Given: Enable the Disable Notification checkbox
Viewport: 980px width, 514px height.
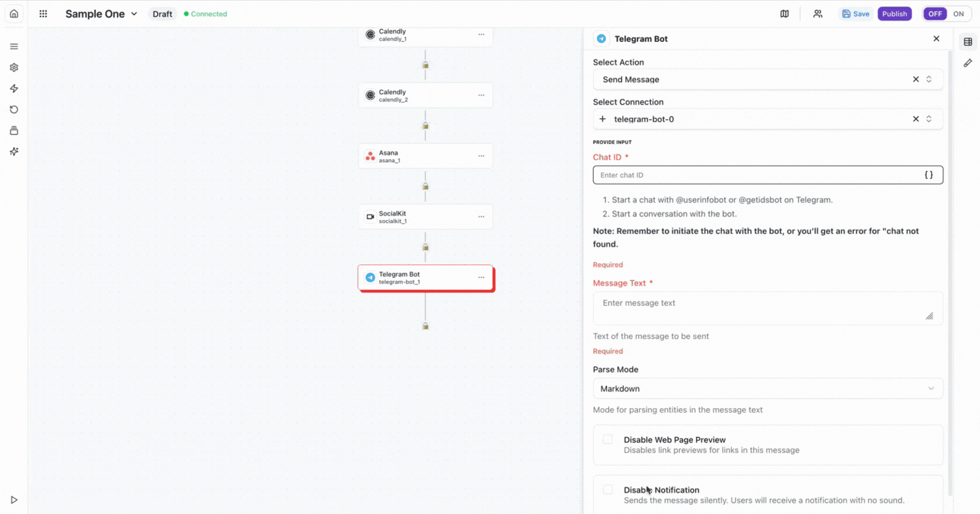Looking at the screenshot, I should click(608, 489).
